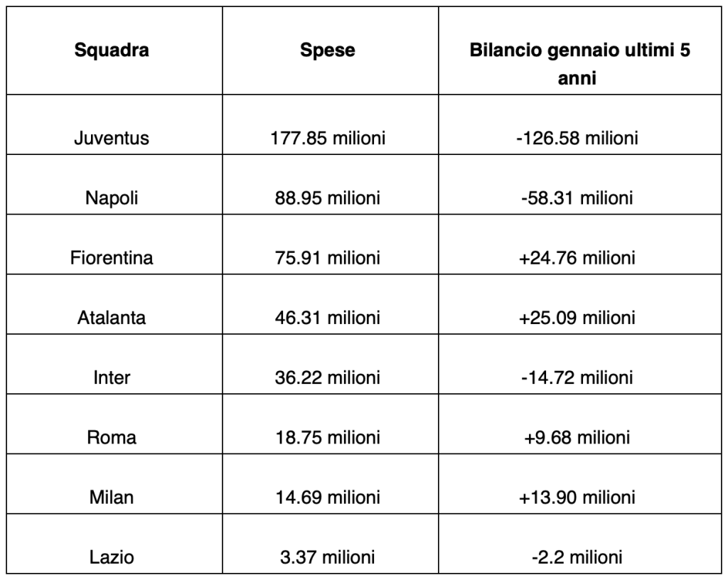
Task: Click the Napoli team cell
Action: coord(112,197)
